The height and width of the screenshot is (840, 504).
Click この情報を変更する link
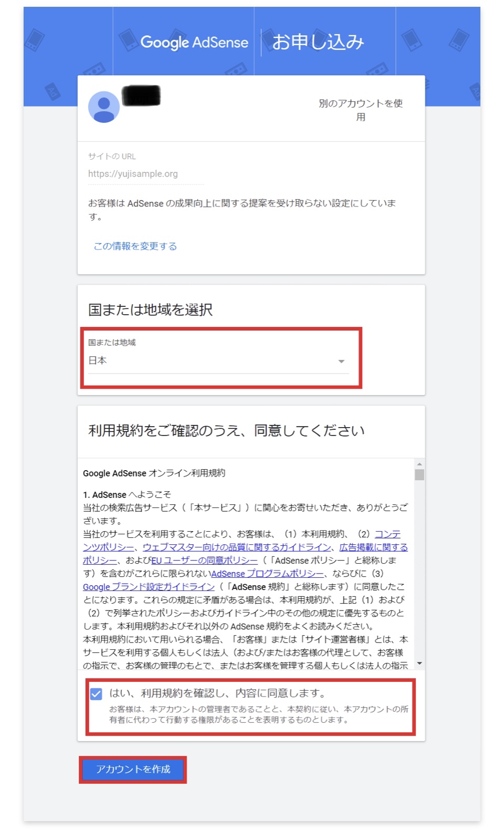[135, 246]
